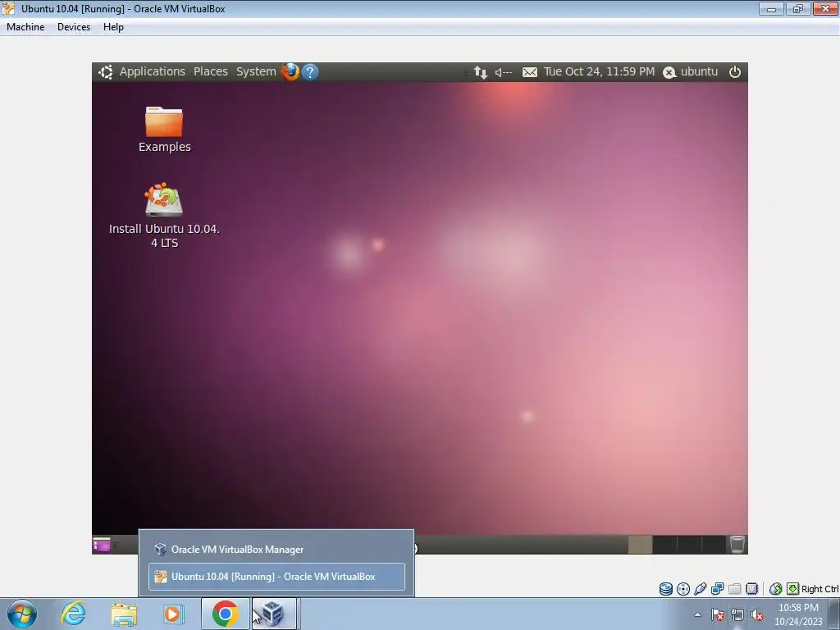The width and height of the screenshot is (840, 630).
Task: Click the Windows network tray icon
Action: pos(737,615)
